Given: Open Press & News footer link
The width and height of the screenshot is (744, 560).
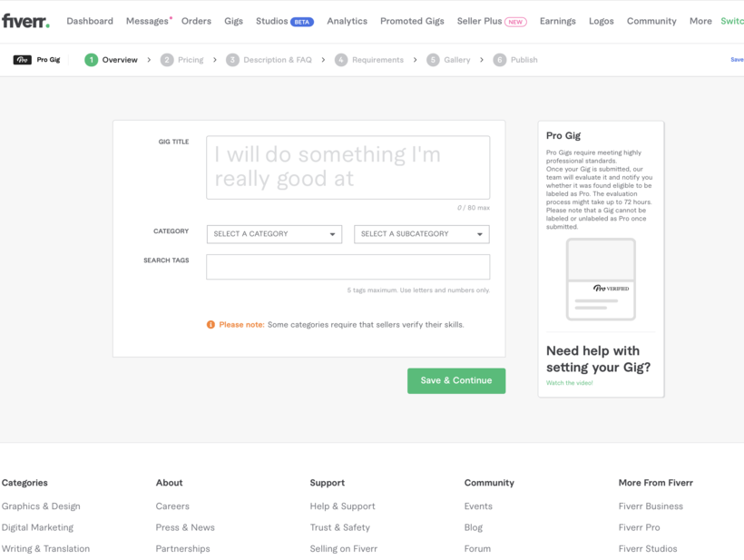Looking at the screenshot, I should click(x=185, y=527).
